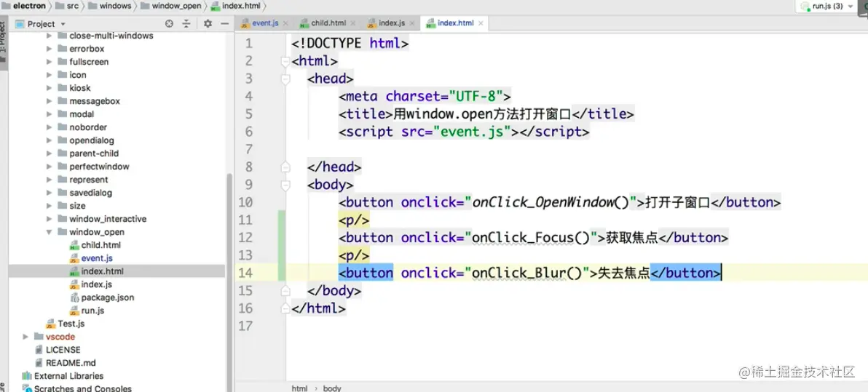Viewport: 868px width, 392px height.
Task: Click the External Libraries icon
Action: click(26, 376)
